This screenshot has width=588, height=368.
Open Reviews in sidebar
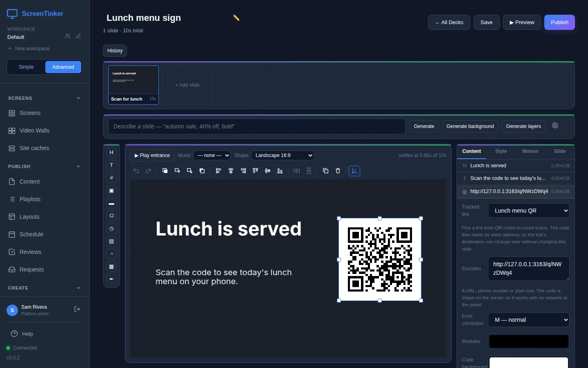(45, 252)
